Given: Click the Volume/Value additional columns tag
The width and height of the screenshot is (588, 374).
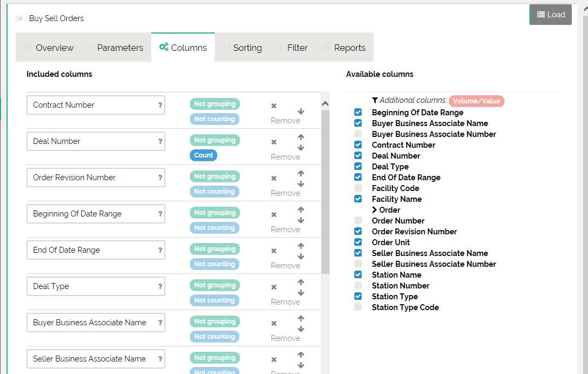Looking at the screenshot, I should [x=476, y=101].
